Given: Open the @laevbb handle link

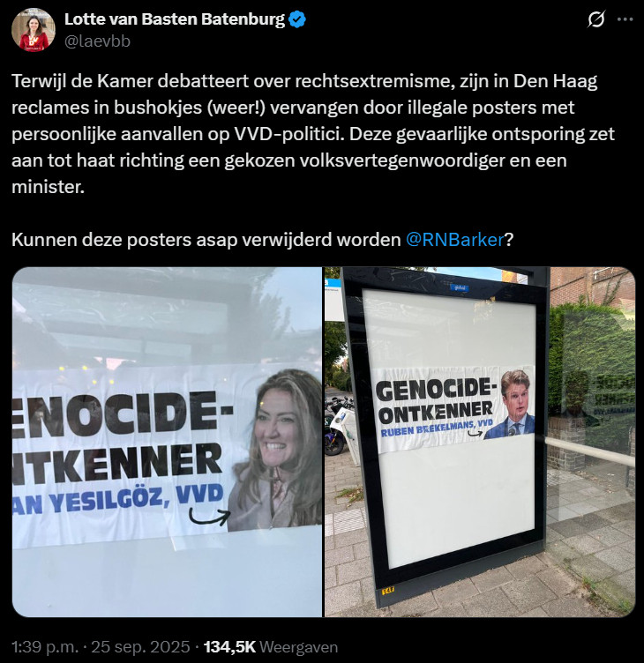Looking at the screenshot, I should (x=97, y=41).
